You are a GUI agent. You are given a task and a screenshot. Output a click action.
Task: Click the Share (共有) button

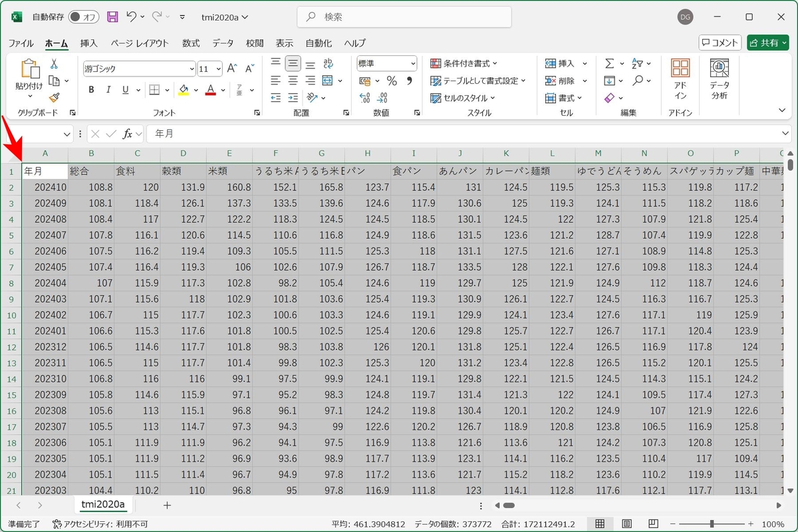[768, 43]
